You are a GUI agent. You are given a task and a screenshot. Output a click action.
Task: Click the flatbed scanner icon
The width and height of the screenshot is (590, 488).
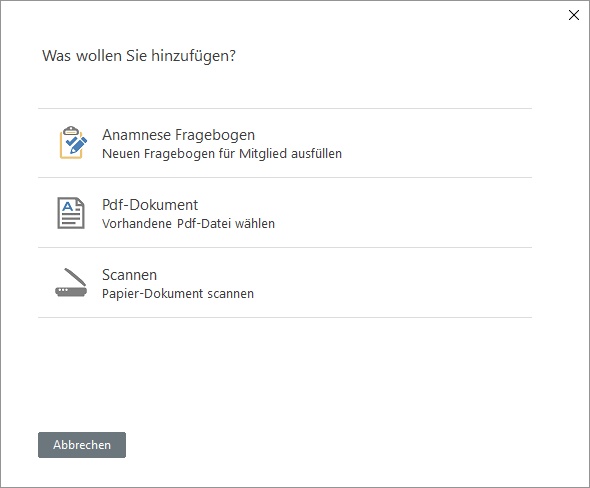pyautogui.click(x=71, y=283)
